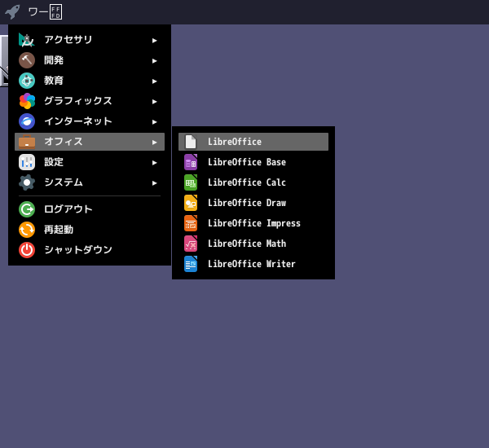This screenshot has height=448, width=489.
Task: Click the システム gear icon
Action: [27, 182]
